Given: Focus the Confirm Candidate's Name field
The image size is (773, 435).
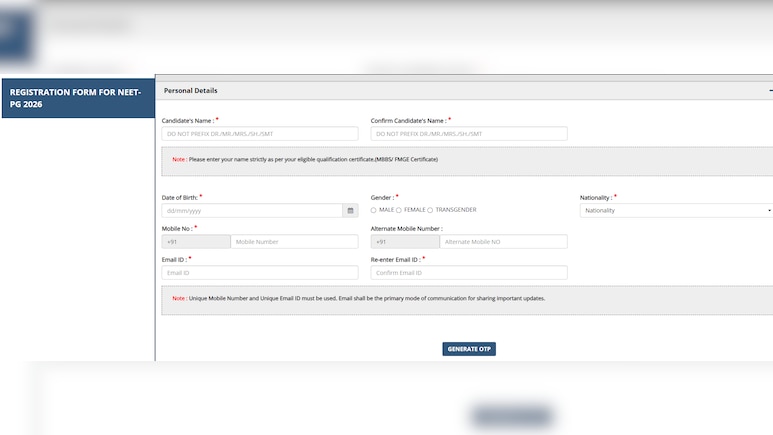Looking at the screenshot, I should coord(469,134).
